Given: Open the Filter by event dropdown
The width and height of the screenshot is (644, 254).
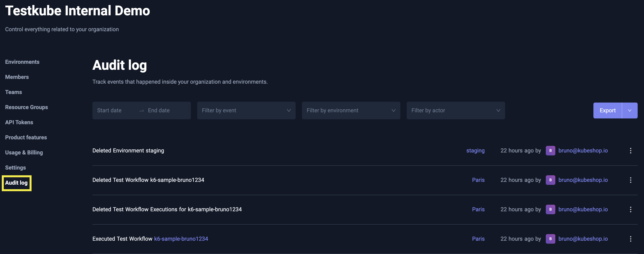Looking at the screenshot, I should coord(246,111).
